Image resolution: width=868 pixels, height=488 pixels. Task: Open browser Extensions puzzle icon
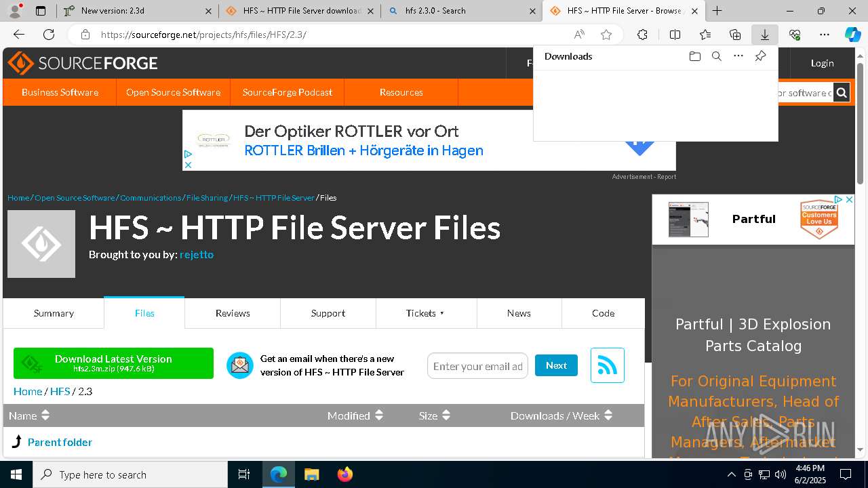642,35
